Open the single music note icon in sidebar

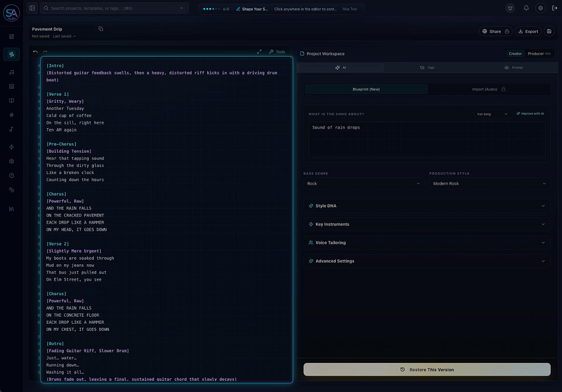coord(11,129)
